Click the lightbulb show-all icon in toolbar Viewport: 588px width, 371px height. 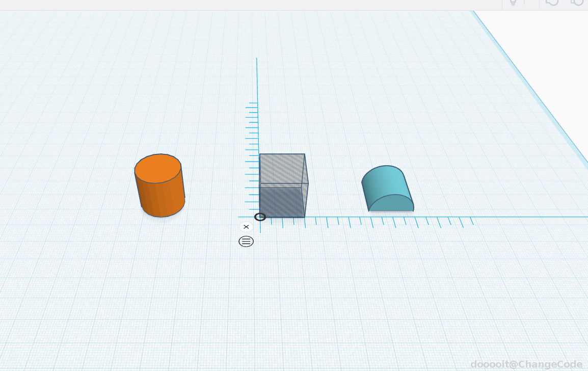[x=513, y=2]
